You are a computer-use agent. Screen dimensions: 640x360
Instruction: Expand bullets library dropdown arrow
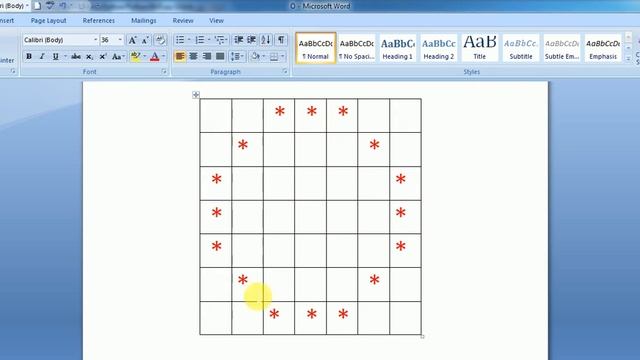(x=189, y=40)
